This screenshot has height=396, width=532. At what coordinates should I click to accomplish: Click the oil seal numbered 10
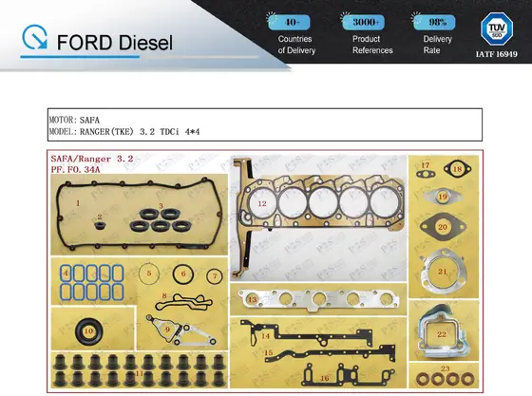pos(89,331)
